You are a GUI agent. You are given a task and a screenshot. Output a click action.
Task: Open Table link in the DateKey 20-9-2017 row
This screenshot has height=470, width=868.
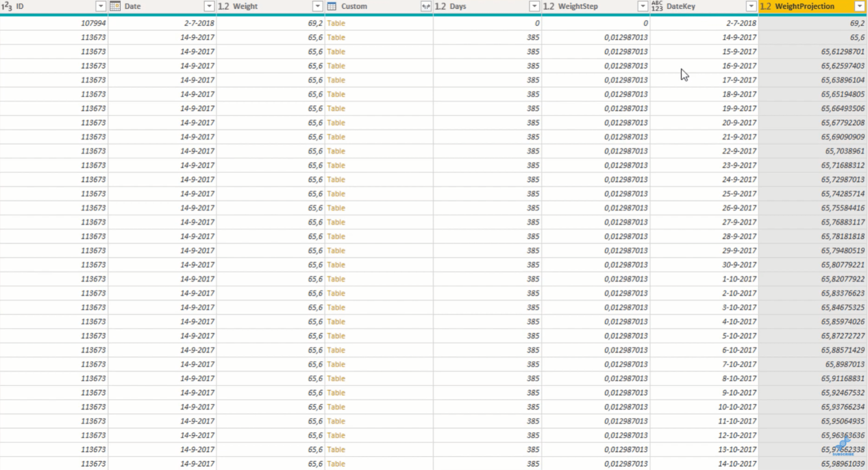pyautogui.click(x=336, y=123)
